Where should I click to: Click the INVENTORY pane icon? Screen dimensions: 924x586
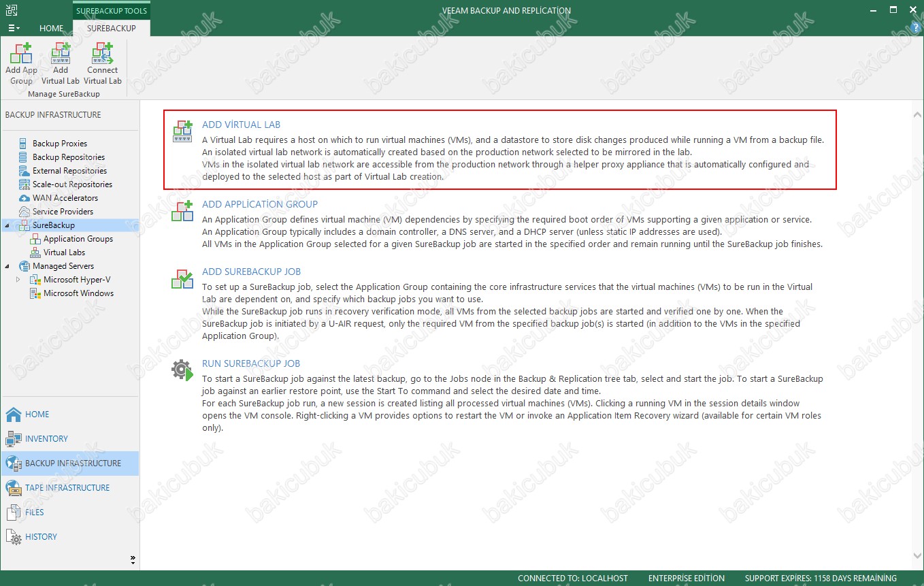tap(14, 439)
